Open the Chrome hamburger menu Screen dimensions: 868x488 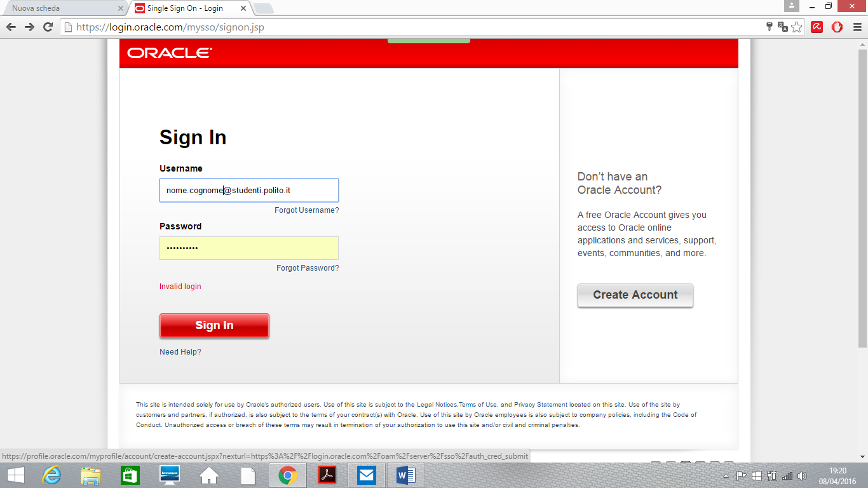tap(856, 27)
